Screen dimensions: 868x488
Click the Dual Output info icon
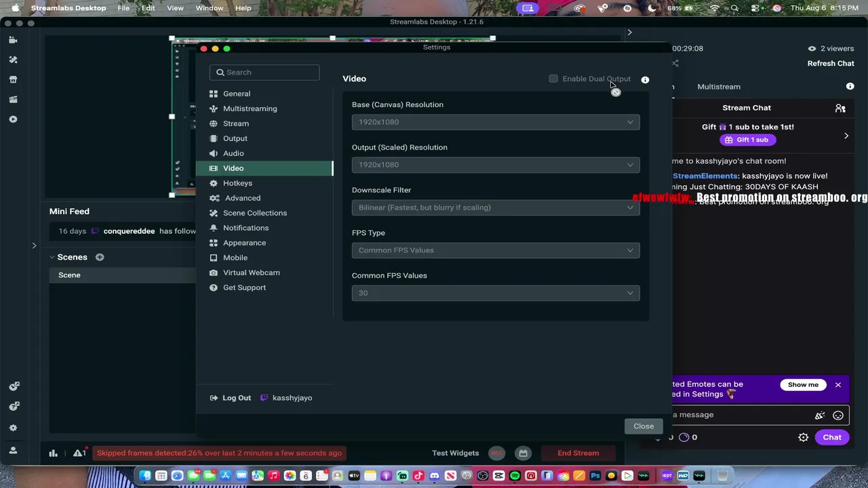tap(645, 79)
